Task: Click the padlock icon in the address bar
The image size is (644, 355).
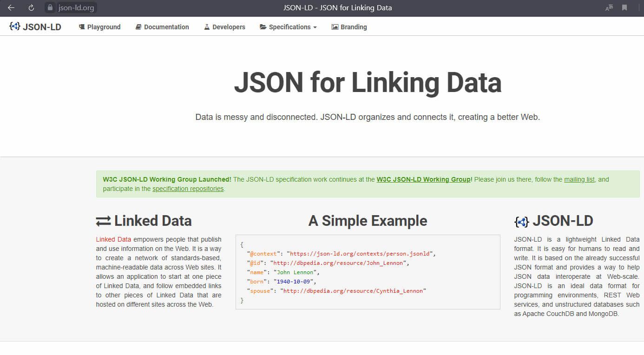Action: (x=50, y=7)
